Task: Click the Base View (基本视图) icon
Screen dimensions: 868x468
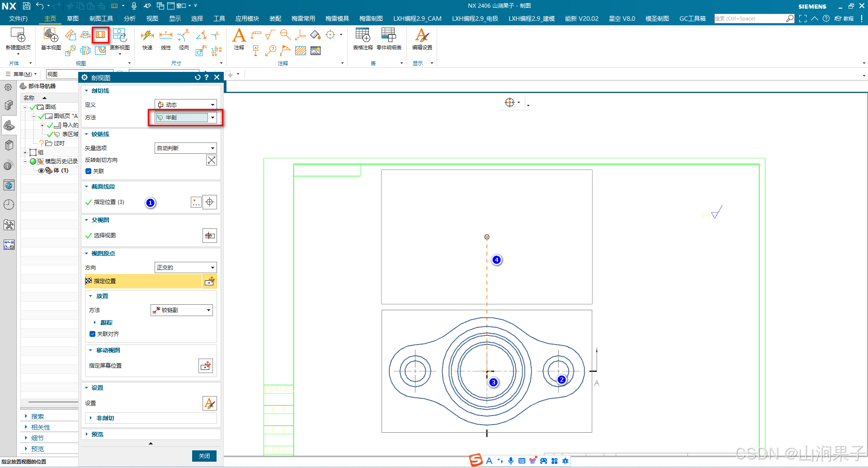Action: (x=51, y=35)
